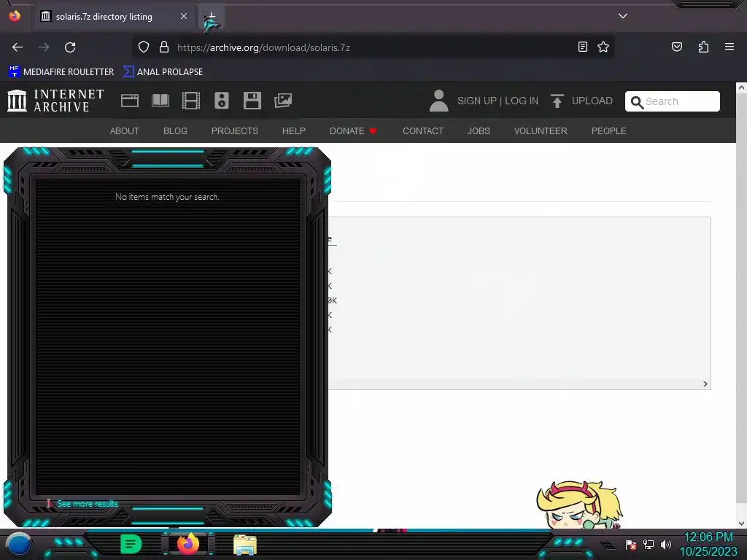
Task: Open the Audio speaker icon
Action: 222,101
